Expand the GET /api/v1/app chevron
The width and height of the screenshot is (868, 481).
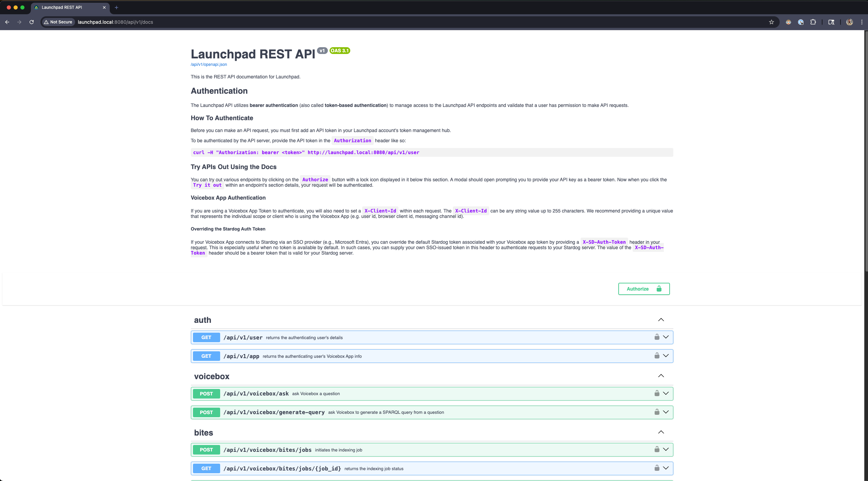(666, 356)
